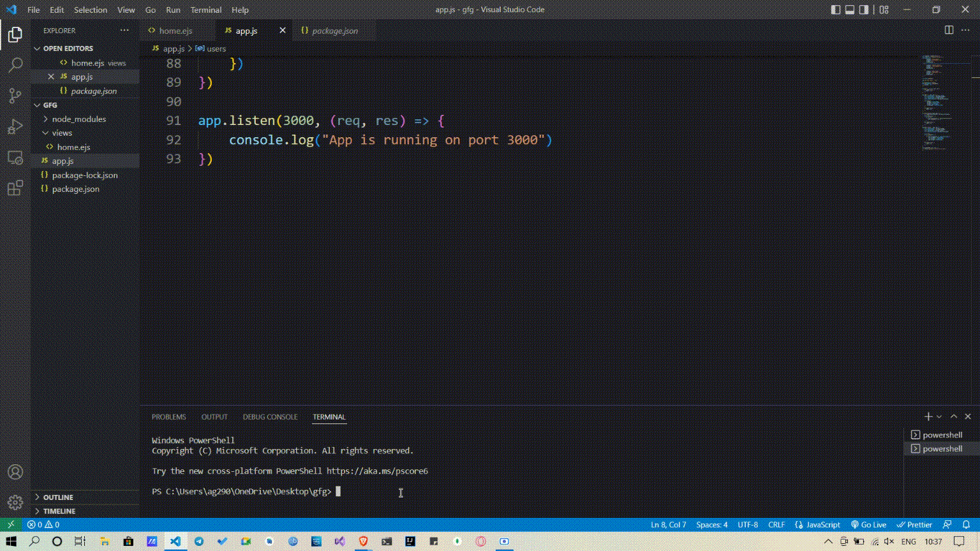Toggle the secondary side bar layout

click(x=864, y=10)
